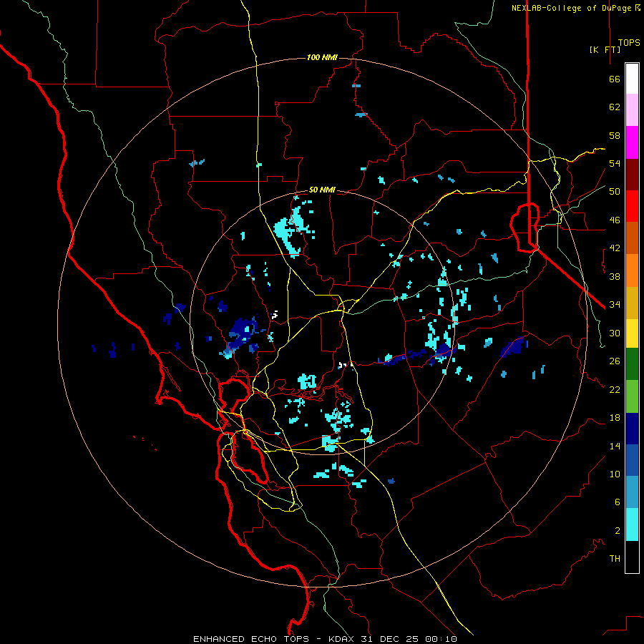Click the yellow swatch between 30 and 34
The height and width of the screenshot is (644, 644).
[x=632, y=333]
